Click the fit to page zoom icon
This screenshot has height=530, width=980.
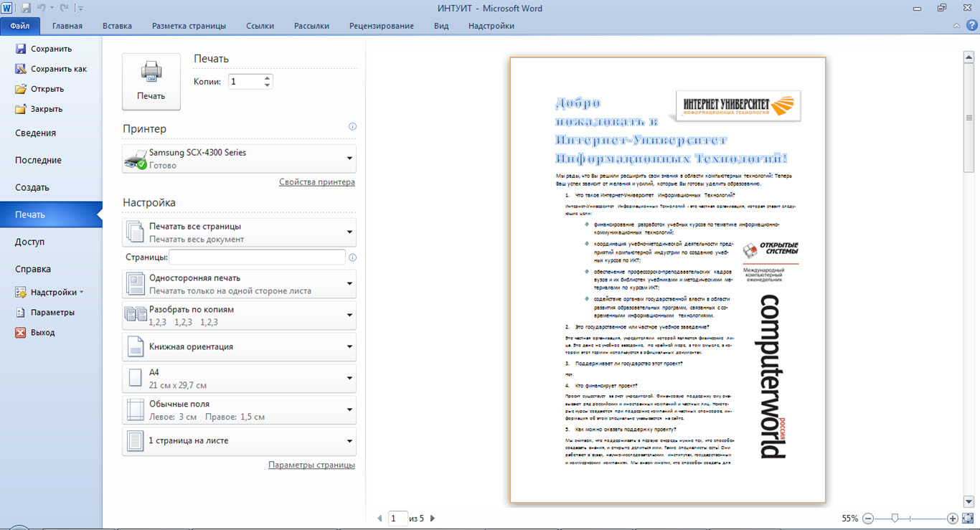point(969,518)
